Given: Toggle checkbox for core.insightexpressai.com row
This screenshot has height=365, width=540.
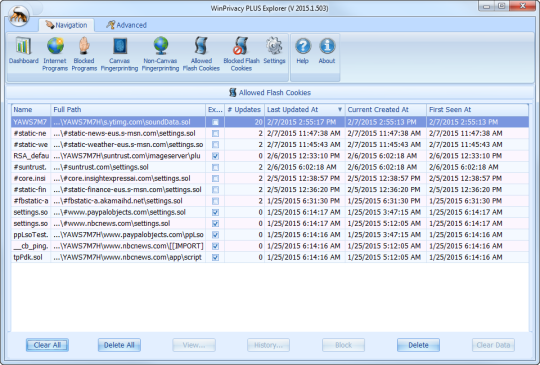Looking at the screenshot, I should 215,178.
